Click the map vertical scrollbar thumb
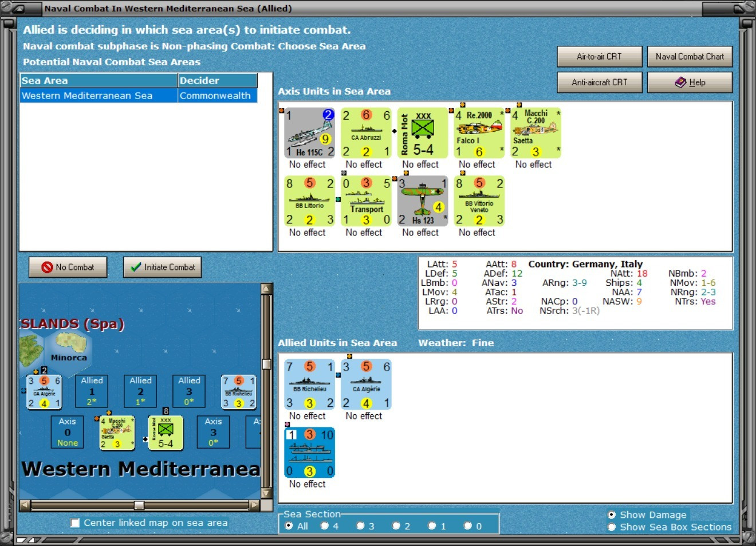Viewport: 756px width, 546px height. tap(266, 364)
